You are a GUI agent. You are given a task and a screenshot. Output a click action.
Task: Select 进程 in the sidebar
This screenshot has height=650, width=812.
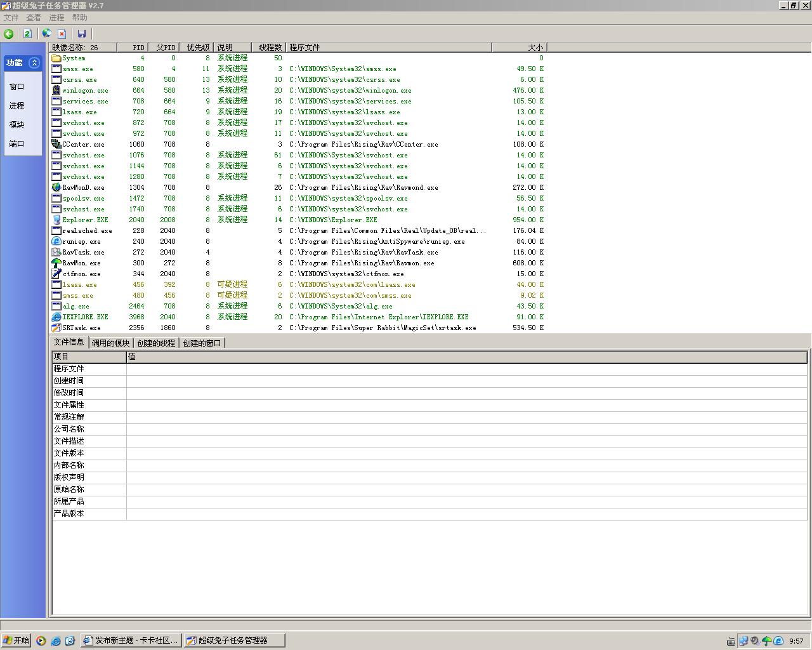[x=17, y=106]
